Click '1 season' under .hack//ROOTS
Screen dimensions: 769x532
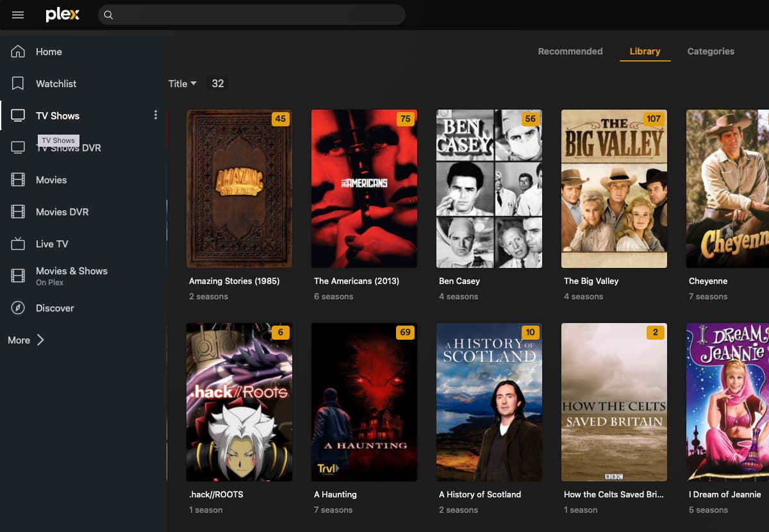[206, 510]
